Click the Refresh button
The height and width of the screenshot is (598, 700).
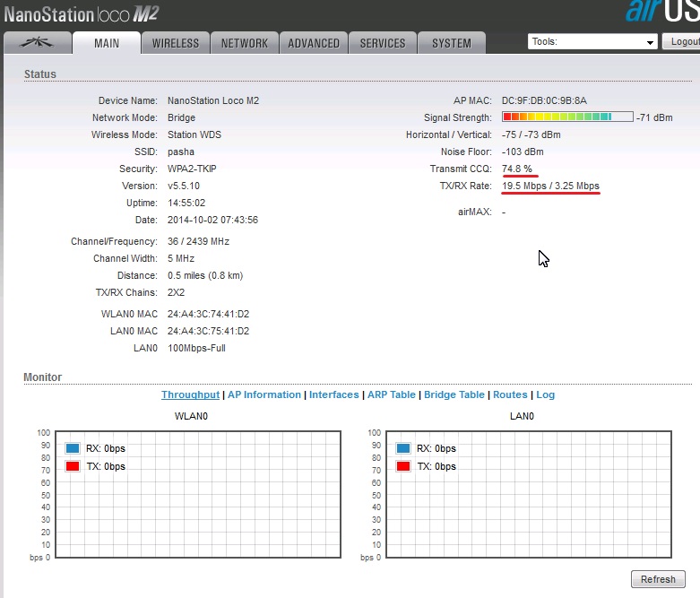pos(658,579)
